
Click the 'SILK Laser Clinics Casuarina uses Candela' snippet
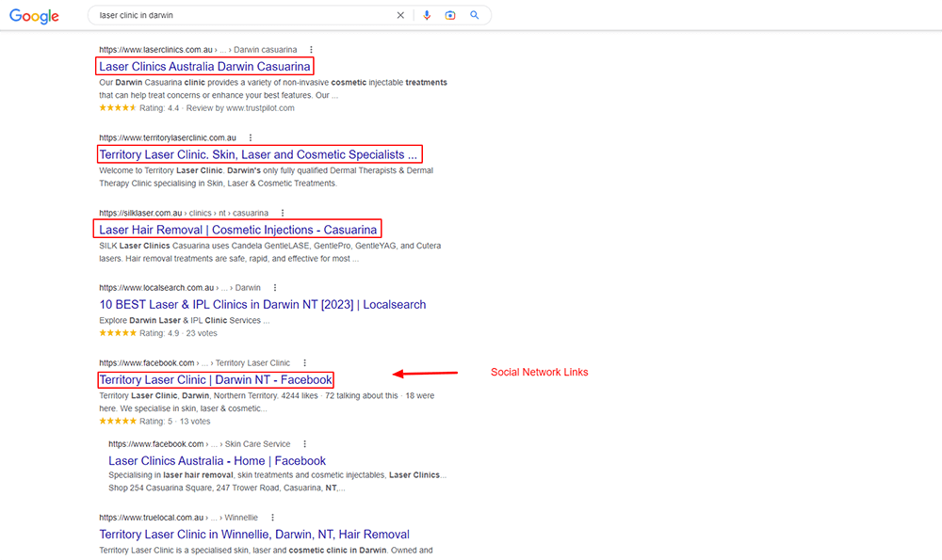[x=269, y=252]
